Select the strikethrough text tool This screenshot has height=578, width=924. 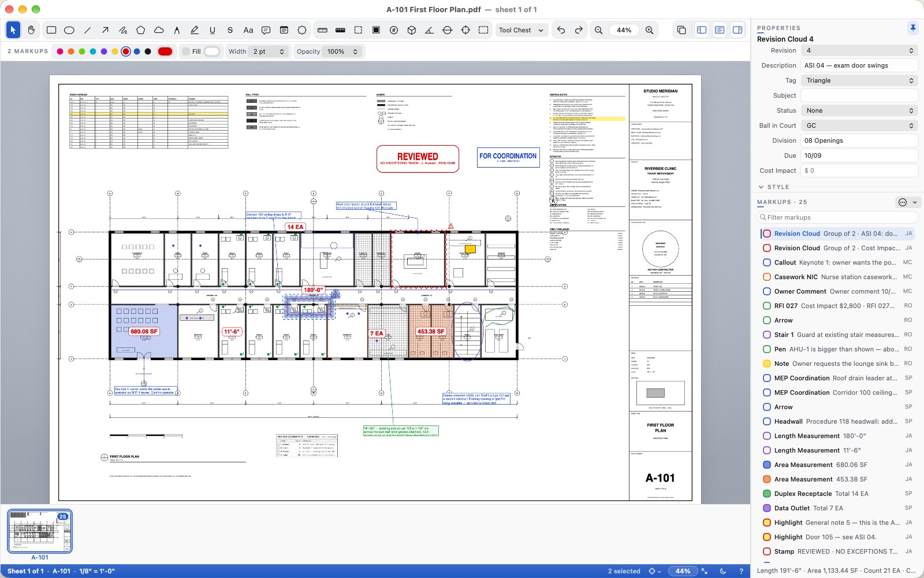tap(230, 30)
